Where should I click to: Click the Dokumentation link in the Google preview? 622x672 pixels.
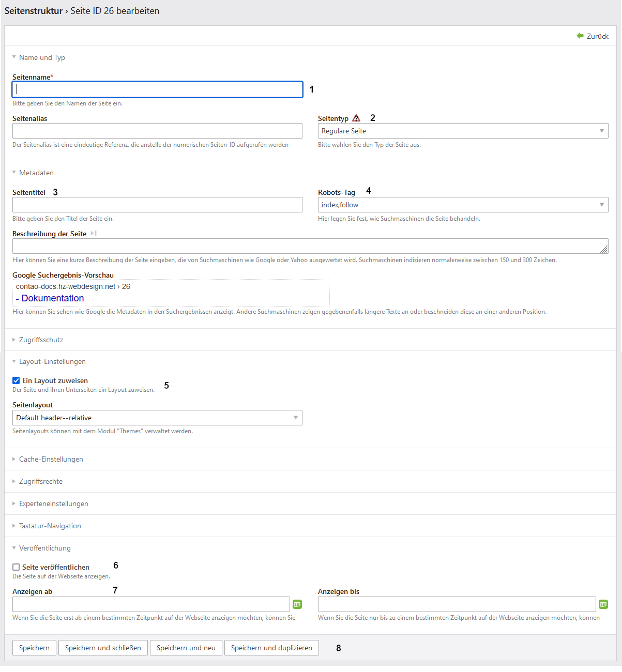pyautogui.click(x=52, y=298)
